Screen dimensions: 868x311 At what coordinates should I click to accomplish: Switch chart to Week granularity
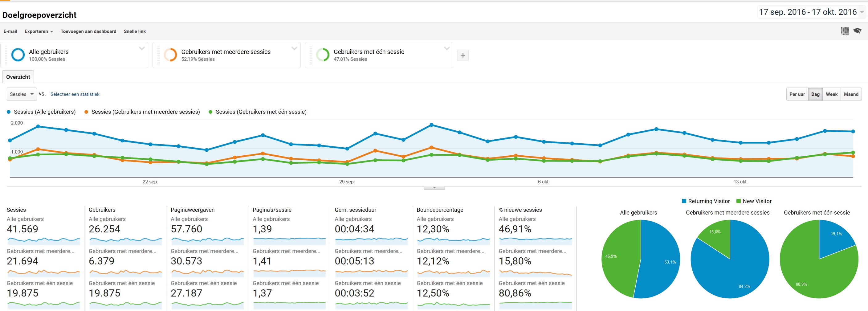pyautogui.click(x=831, y=94)
